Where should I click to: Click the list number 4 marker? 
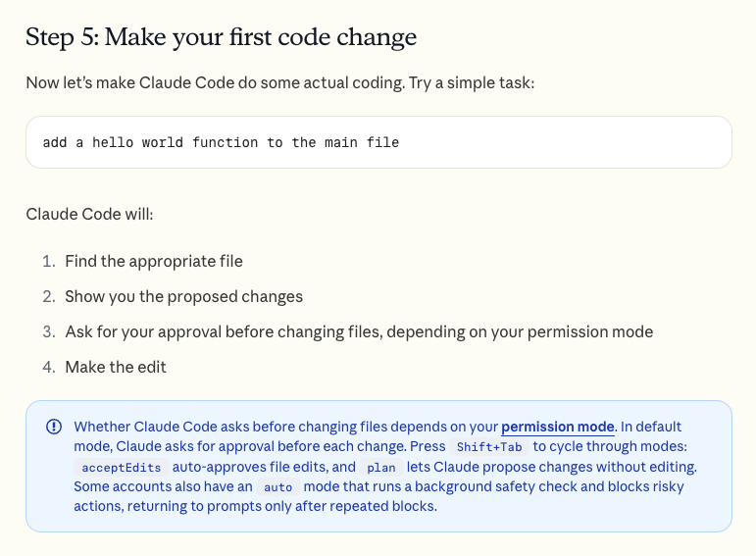coord(49,367)
